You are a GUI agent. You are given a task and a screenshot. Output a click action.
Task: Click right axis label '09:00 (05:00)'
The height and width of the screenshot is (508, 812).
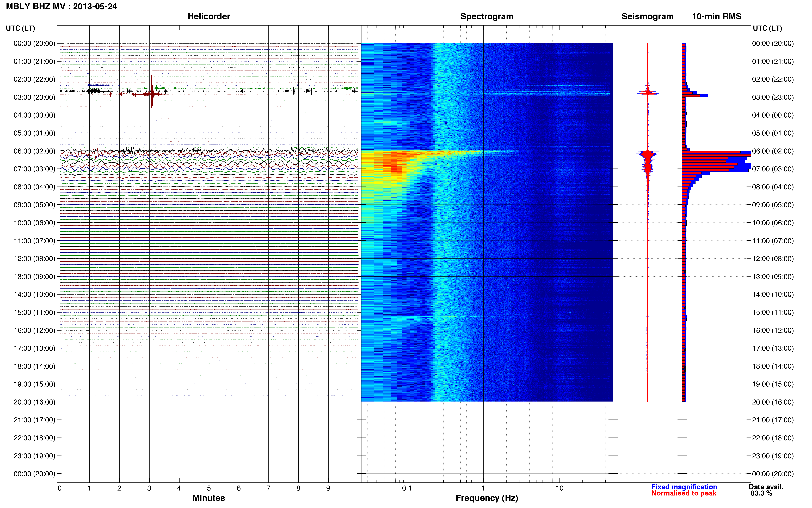(773, 205)
